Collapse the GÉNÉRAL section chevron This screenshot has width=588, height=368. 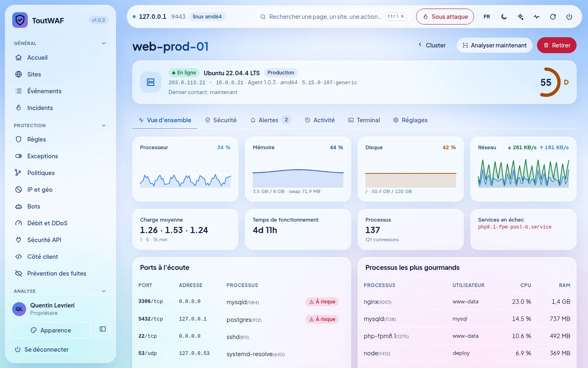coord(104,43)
